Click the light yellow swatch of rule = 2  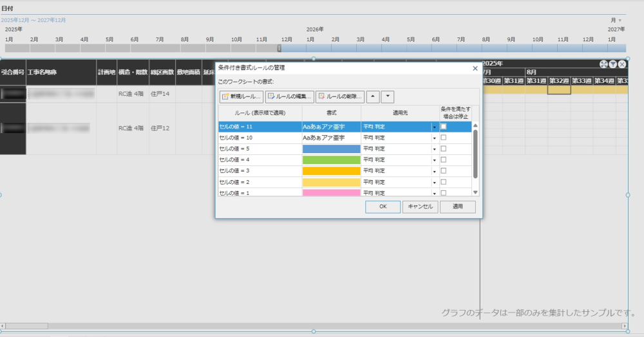coord(332,182)
